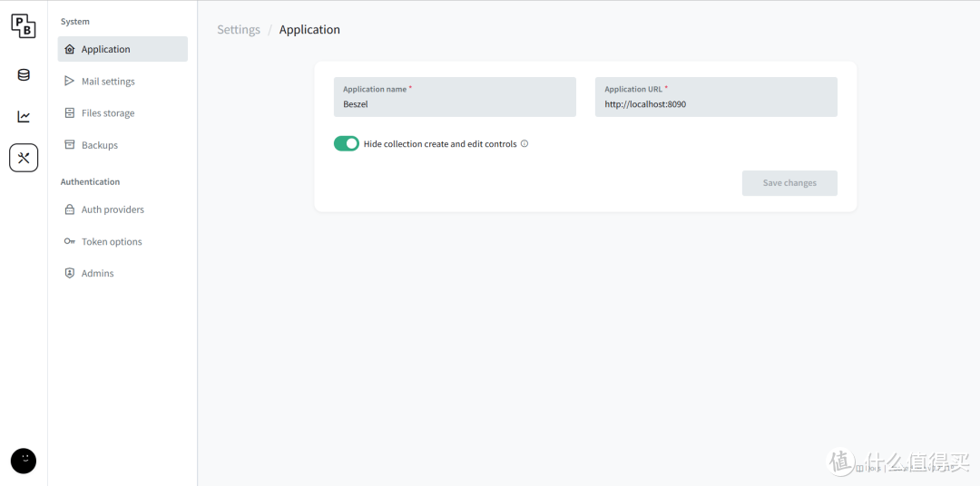980x486 pixels.
Task: Open the Admins page
Action: pyautogui.click(x=97, y=273)
